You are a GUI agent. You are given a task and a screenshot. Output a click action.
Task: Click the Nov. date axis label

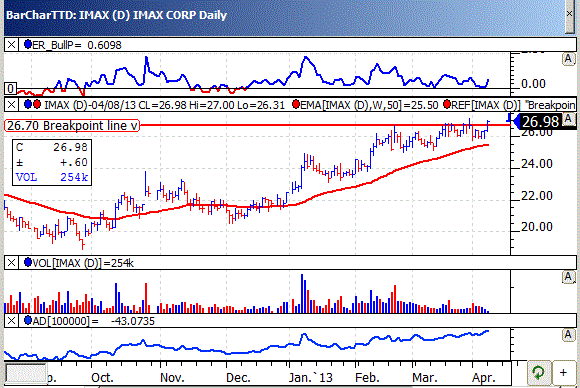(x=172, y=378)
